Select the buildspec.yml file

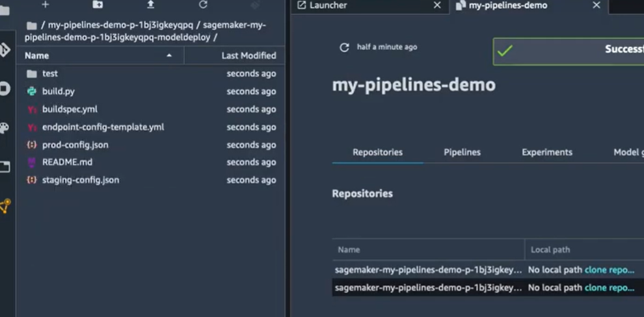pyautogui.click(x=70, y=109)
